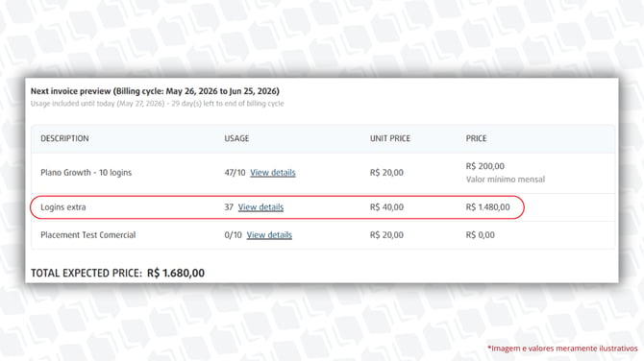Click the 'TOTAL EXPECTED PRICE:' label

(x=87, y=273)
